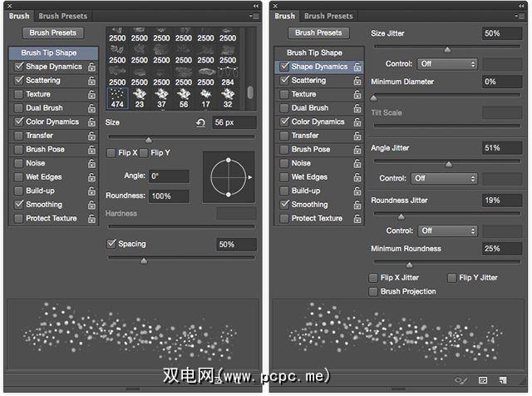Toggle lock icon beside Scattering in left panel

click(91, 81)
